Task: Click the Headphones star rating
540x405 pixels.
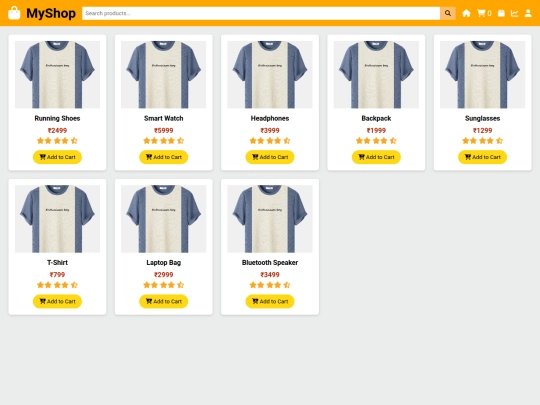Action: pyautogui.click(x=270, y=141)
